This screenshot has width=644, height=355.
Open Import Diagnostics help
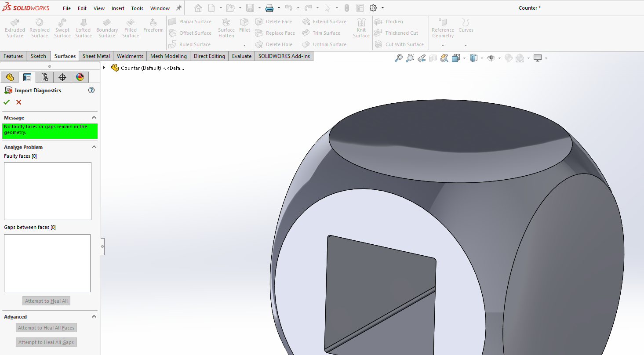(x=91, y=90)
